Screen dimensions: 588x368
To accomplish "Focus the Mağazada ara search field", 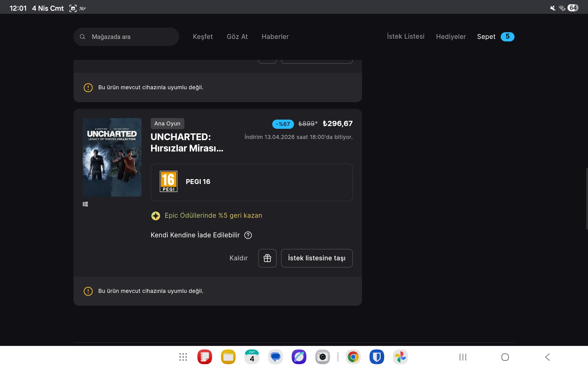I will 126,37.
